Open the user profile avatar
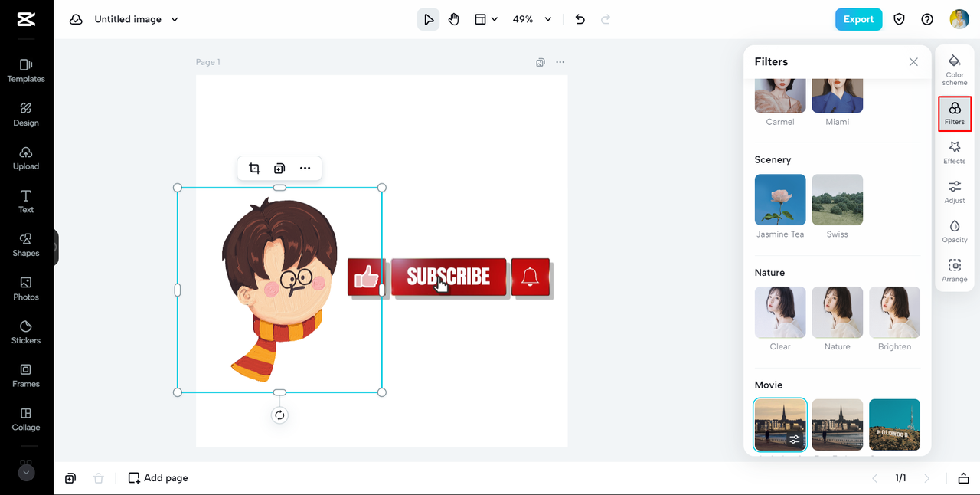Viewport: 980px width, 495px height. point(959,19)
